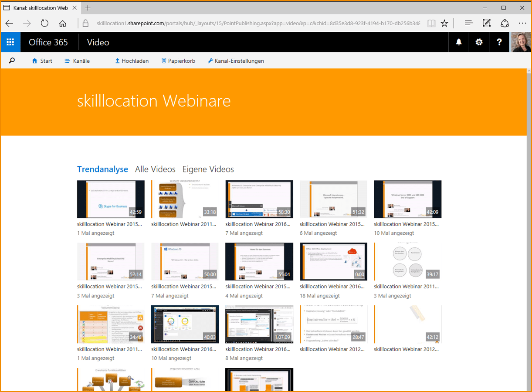532x392 pixels.
Task: Open the Windows 10 video 50:00
Action: [x=185, y=261]
